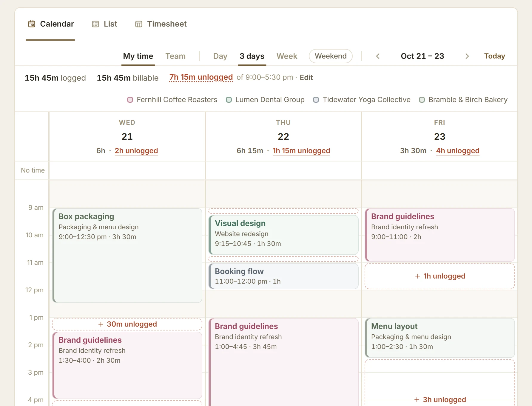532x406 pixels.
Task: Open the Booking flow time entry
Action: pyautogui.click(x=283, y=276)
